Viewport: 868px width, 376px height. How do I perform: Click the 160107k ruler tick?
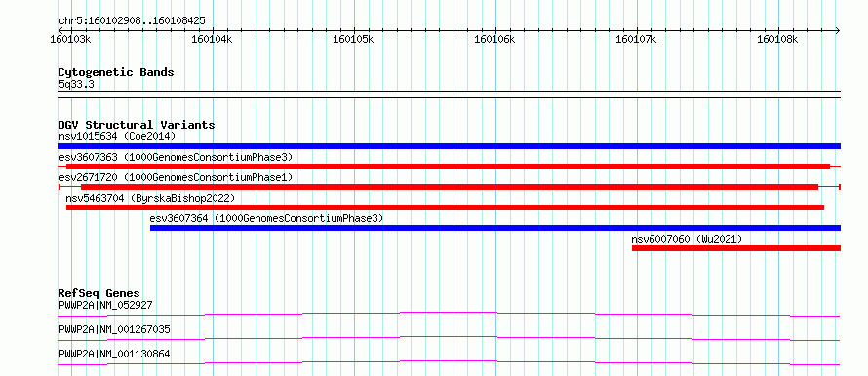pyautogui.click(x=637, y=39)
